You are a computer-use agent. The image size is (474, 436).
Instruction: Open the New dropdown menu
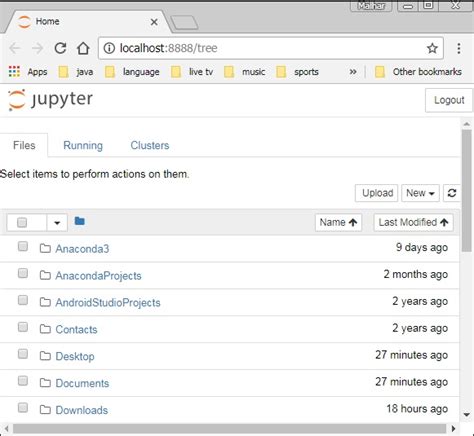420,193
